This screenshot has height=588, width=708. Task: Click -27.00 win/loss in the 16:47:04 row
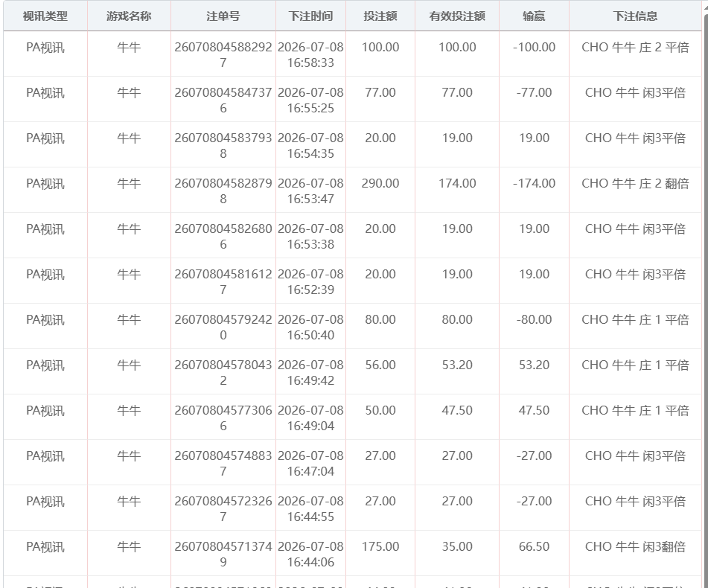coord(534,456)
